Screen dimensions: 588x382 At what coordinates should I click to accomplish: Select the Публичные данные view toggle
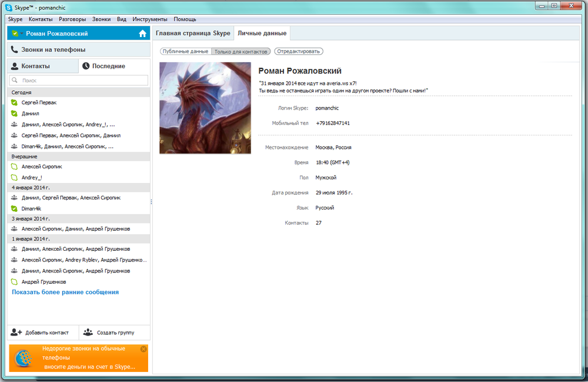[185, 52]
